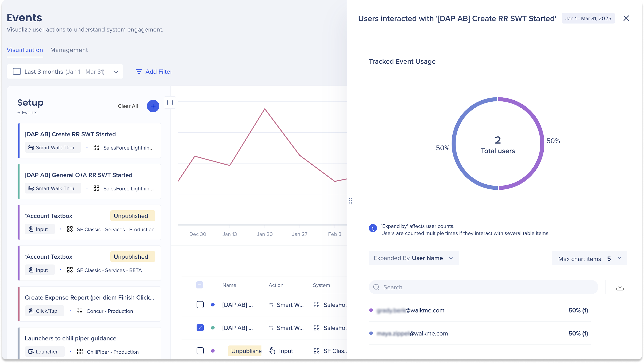Click the Name column header in table
The image size is (644, 363).
(x=229, y=285)
